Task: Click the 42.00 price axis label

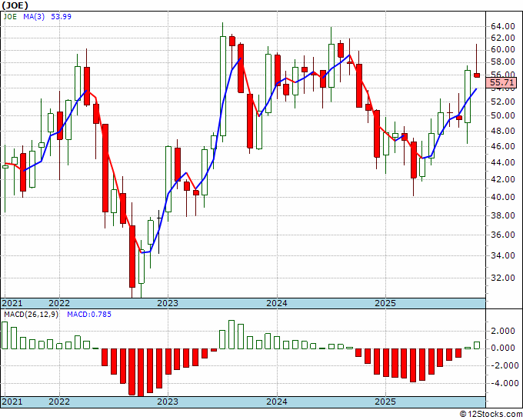Action: coord(503,179)
